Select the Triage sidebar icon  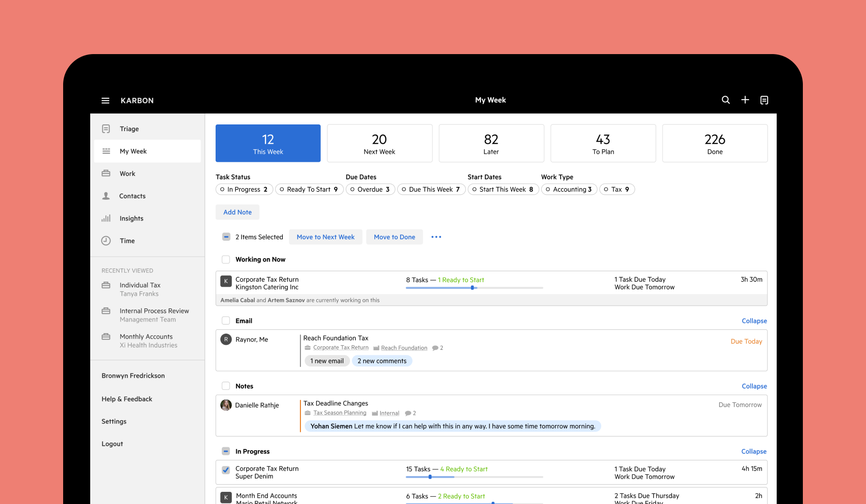pyautogui.click(x=106, y=128)
